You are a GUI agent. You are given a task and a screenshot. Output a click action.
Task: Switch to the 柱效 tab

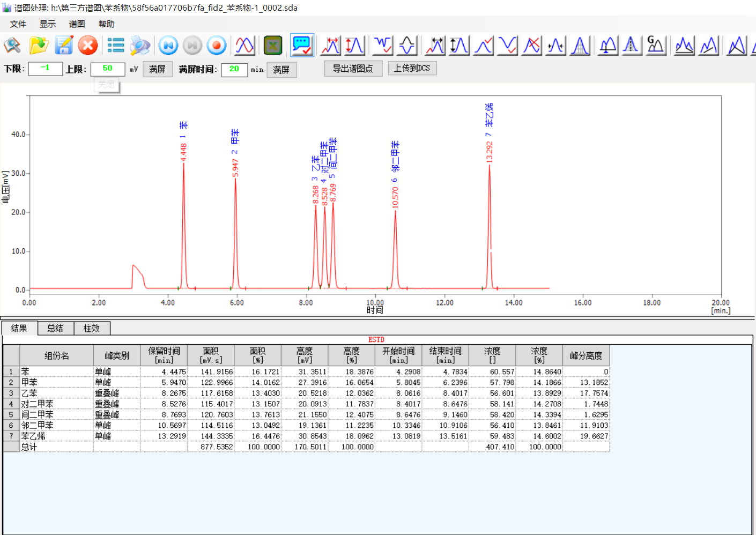[x=92, y=328]
